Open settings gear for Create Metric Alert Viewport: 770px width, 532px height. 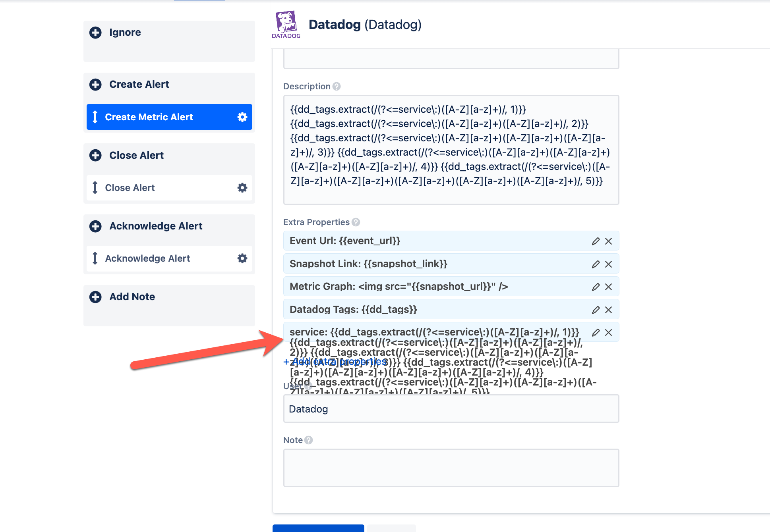click(242, 117)
